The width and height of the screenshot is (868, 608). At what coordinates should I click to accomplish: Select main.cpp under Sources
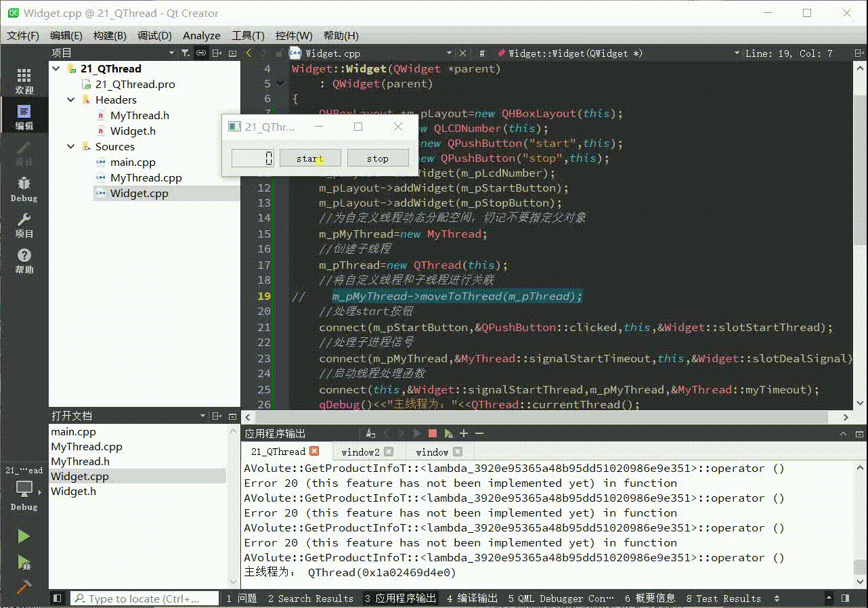133,162
